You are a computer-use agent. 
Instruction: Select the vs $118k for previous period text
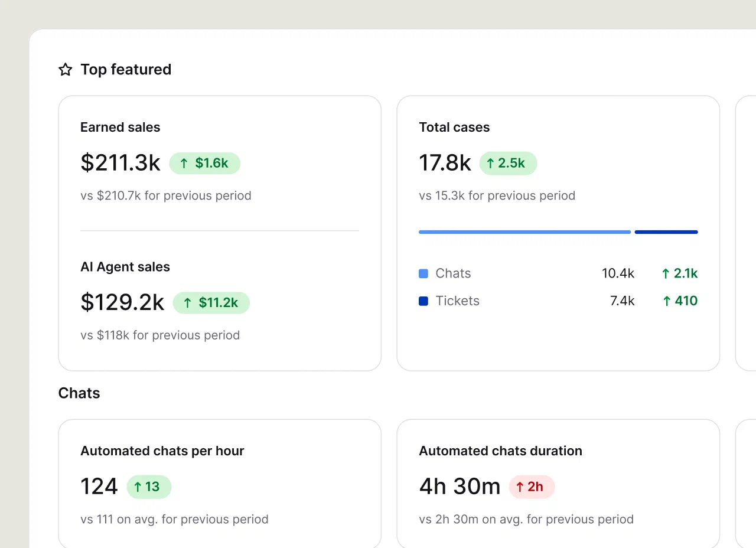point(160,335)
